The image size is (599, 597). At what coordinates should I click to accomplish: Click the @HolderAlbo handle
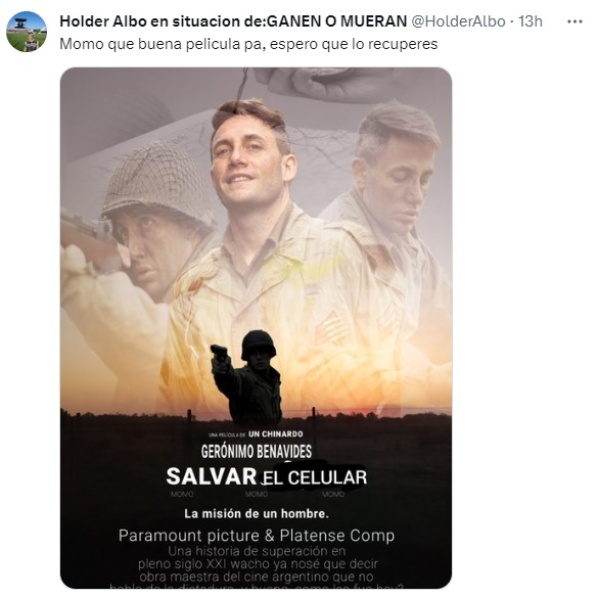458,21
